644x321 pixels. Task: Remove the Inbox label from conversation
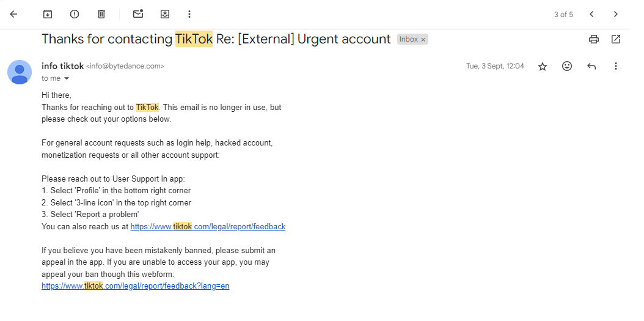423,40
